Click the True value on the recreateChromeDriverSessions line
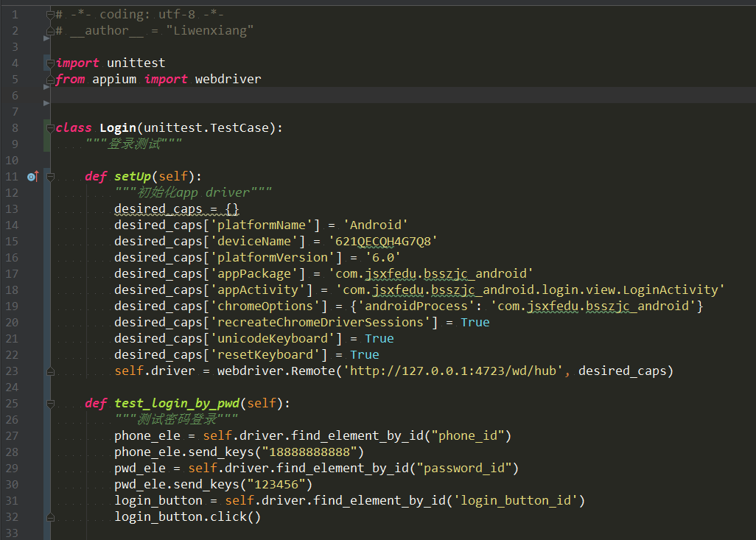Image resolution: width=756 pixels, height=540 pixels. tap(475, 323)
